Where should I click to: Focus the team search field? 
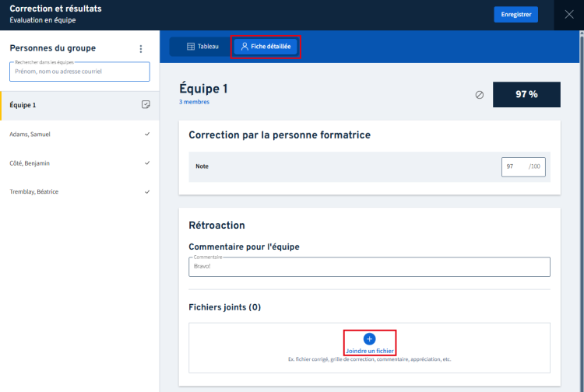[x=79, y=72]
